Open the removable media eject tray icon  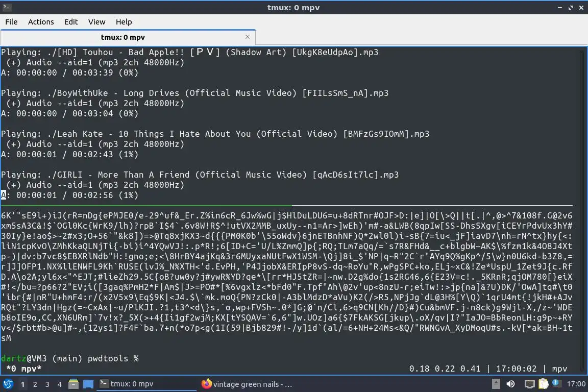pyautogui.click(x=496, y=384)
